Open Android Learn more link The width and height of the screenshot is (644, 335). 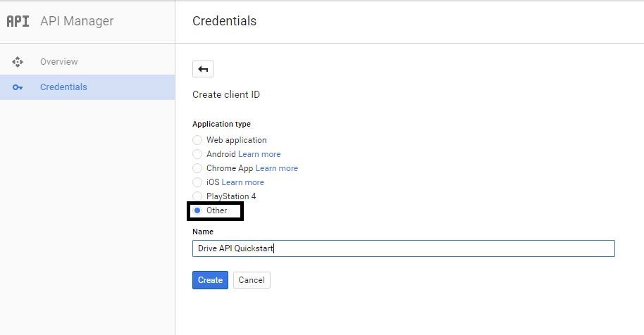click(259, 154)
